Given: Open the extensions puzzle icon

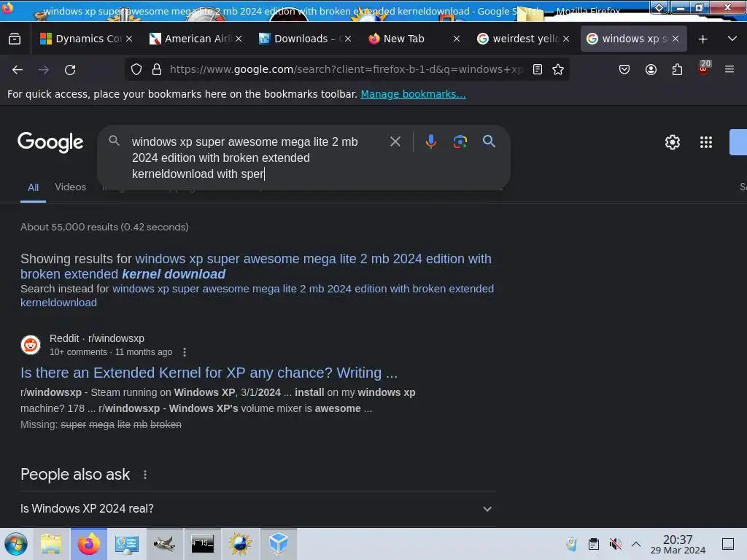Looking at the screenshot, I should 677,69.
